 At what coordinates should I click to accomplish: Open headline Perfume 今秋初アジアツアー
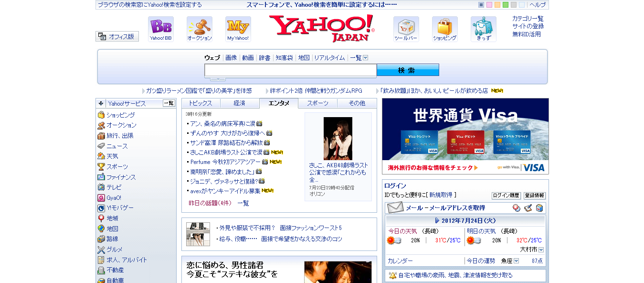[226, 162]
